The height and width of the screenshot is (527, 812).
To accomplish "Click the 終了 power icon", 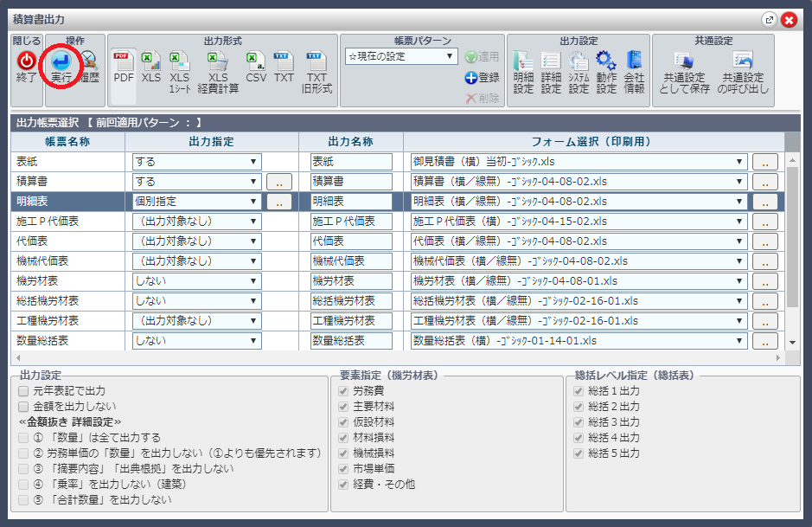I will click(x=27, y=62).
